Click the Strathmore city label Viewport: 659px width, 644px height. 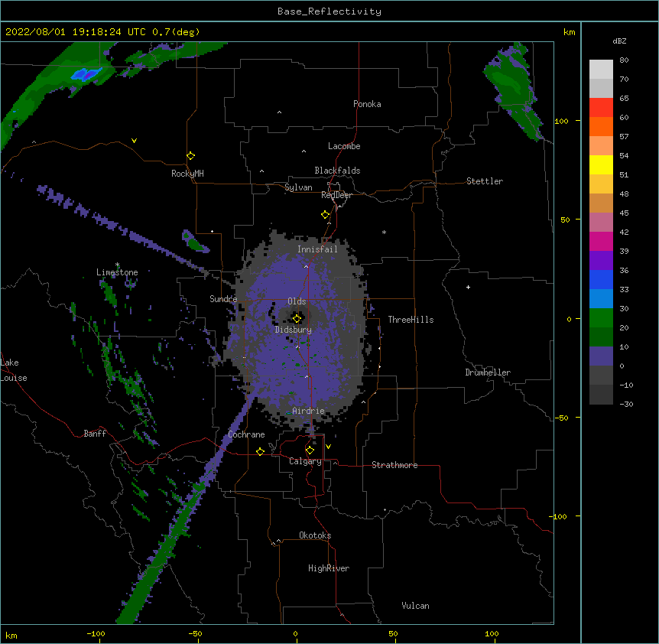pos(394,465)
